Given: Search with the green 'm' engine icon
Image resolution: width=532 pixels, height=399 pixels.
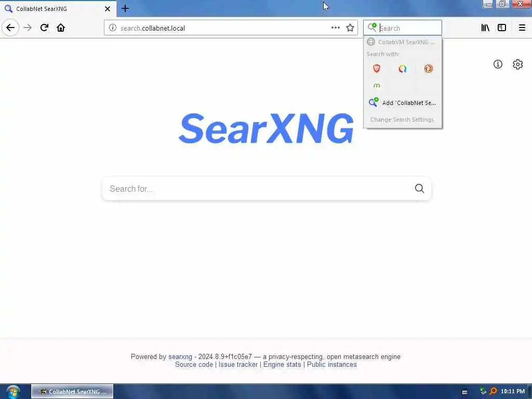Looking at the screenshot, I should (377, 85).
